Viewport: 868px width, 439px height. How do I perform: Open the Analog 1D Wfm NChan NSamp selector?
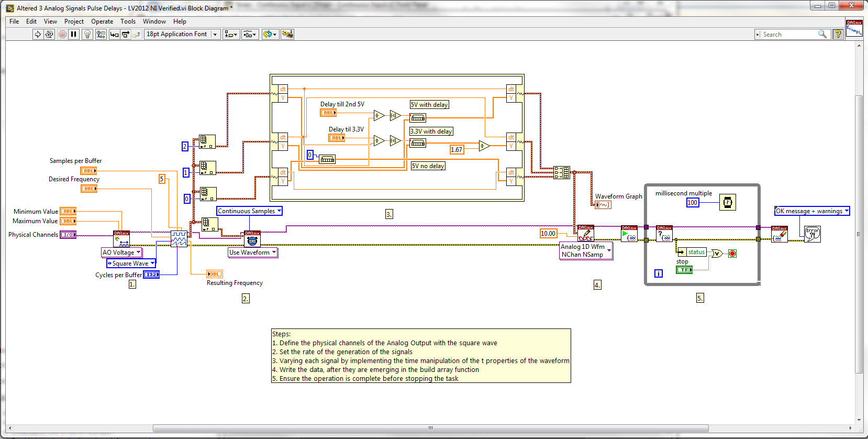point(586,251)
